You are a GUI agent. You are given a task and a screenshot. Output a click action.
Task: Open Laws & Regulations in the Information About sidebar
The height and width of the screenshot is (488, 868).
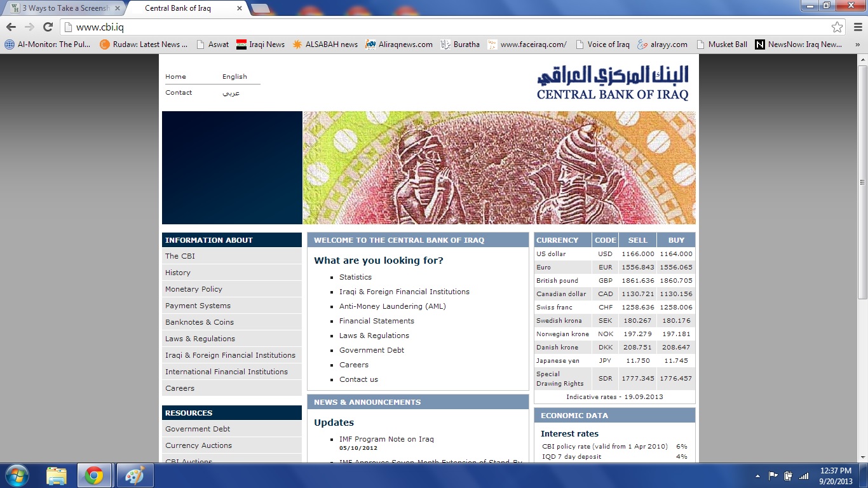coord(232,339)
